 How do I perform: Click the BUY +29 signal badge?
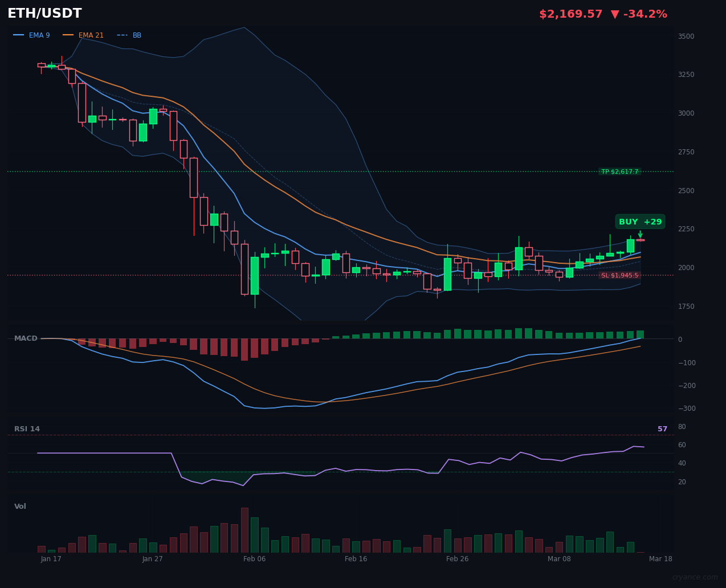[x=639, y=222]
